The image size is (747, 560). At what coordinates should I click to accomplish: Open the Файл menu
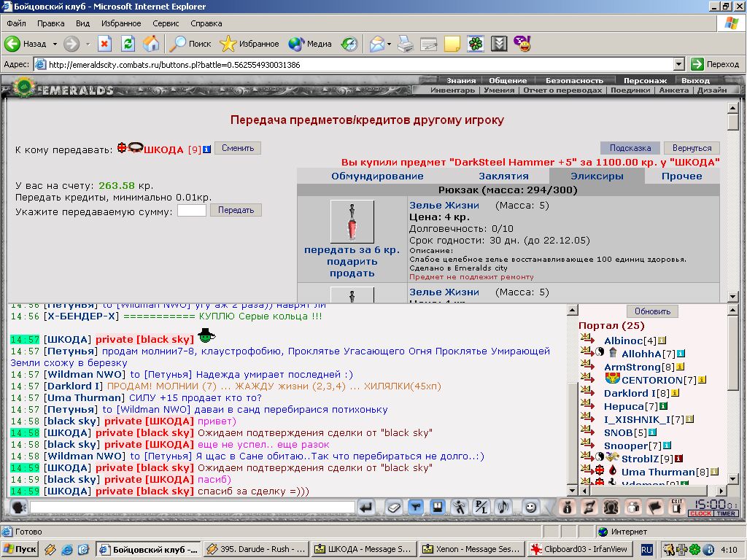click(x=16, y=23)
